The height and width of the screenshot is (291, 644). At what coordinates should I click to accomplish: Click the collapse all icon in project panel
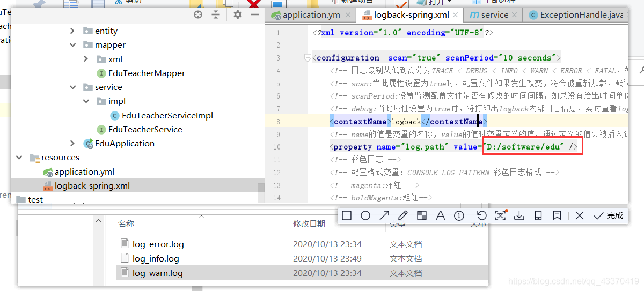216,15
